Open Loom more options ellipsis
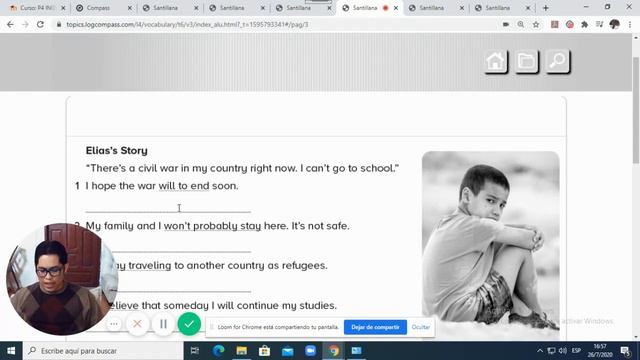This screenshot has width=640, height=360. pyautogui.click(x=114, y=324)
